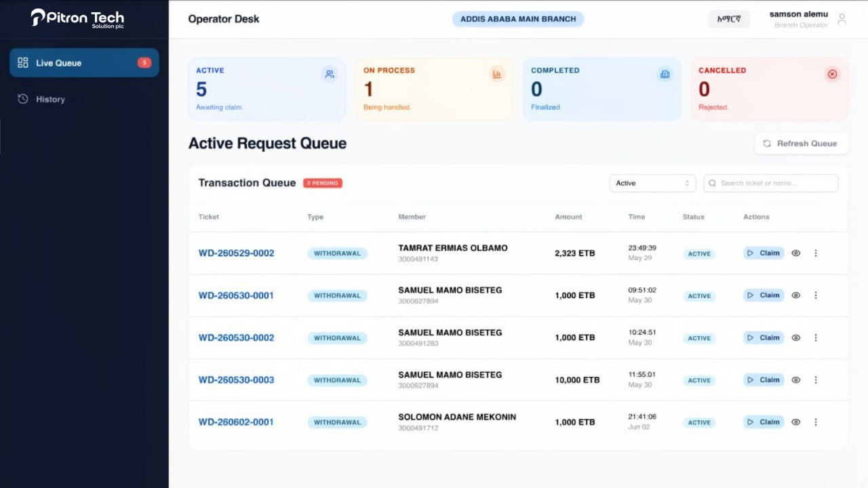Focus the Search ticket or name field

pos(770,183)
